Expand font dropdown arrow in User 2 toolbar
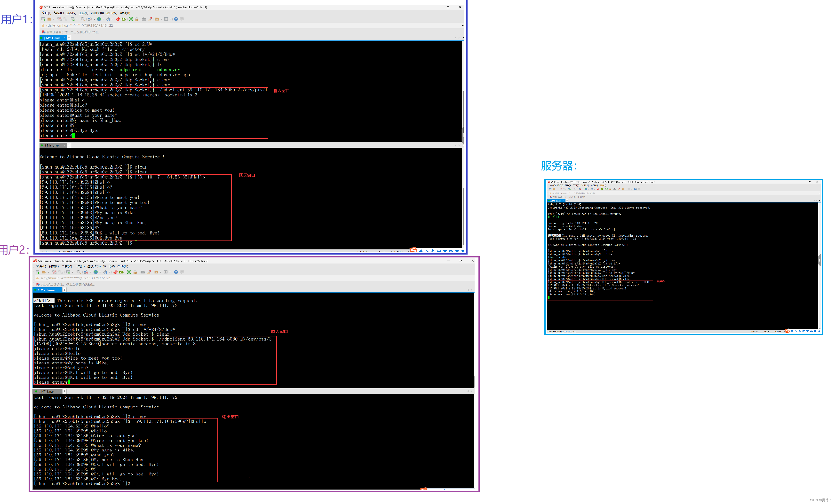Viewport: 835px width, 504px height. 110,272
